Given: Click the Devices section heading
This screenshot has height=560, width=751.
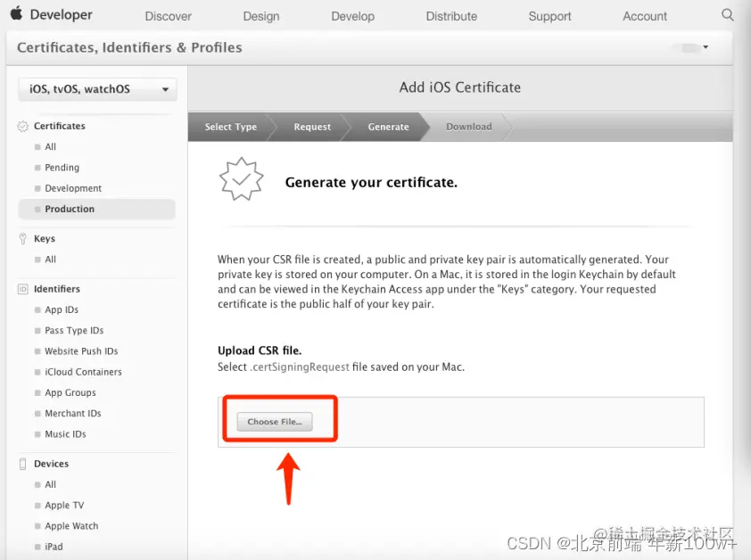Looking at the screenshot, I should 51,464.
